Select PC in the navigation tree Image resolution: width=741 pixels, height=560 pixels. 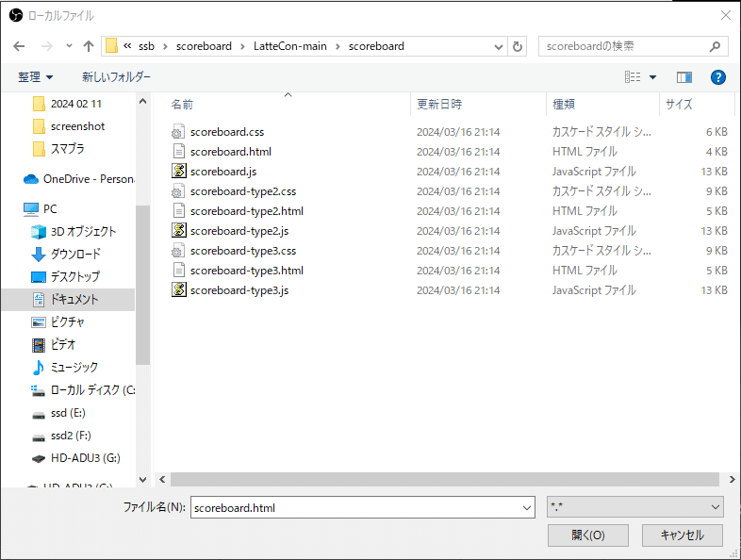coord(41,209)
